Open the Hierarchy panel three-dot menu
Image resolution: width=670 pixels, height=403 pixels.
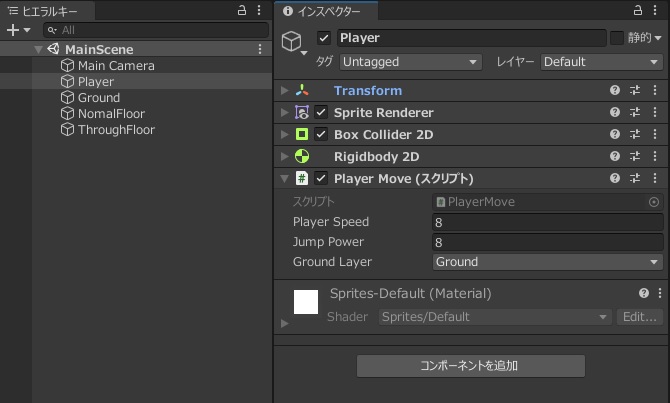[259, 10]
